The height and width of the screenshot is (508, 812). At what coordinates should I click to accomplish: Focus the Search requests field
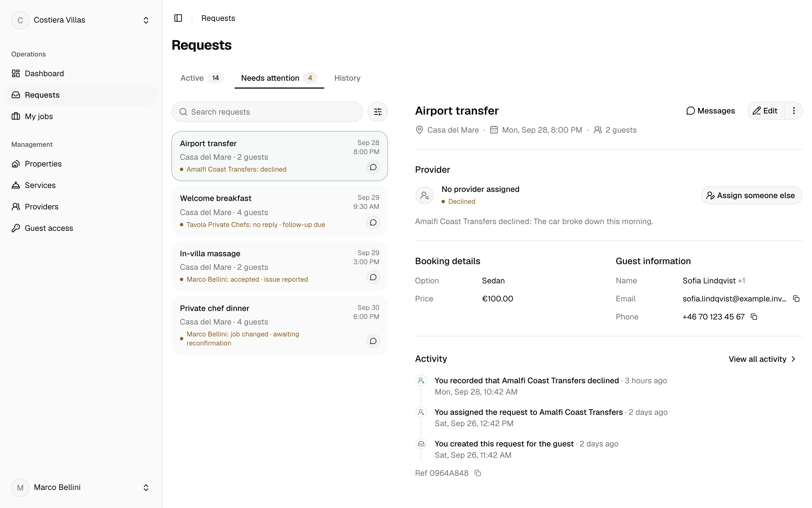pos(267,112)
